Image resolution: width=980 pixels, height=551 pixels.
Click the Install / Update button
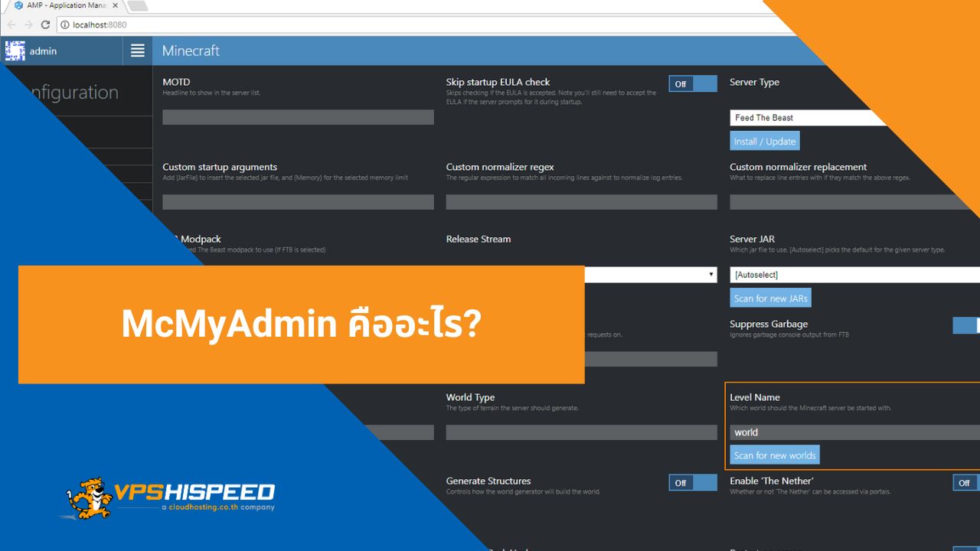765,141
